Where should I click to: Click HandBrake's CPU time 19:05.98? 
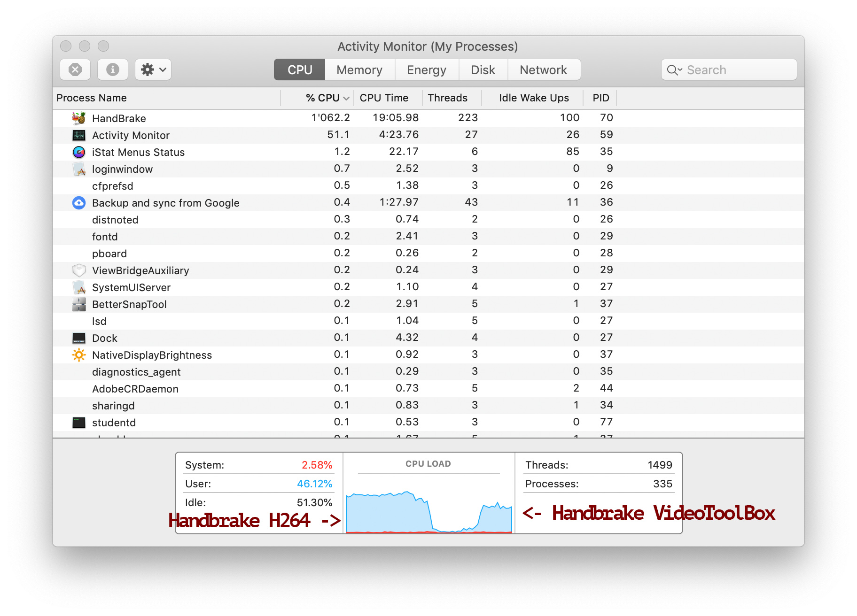396,117
